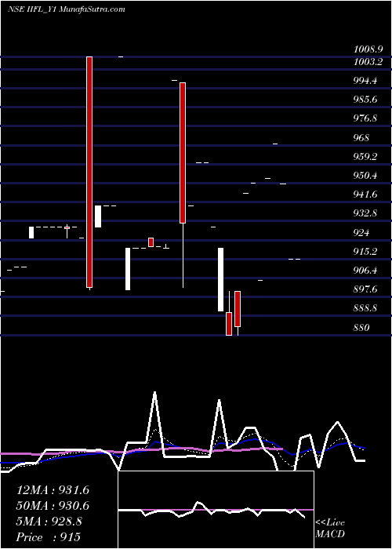
Task: Click the 941.6 price label
Action: [366, 194]
